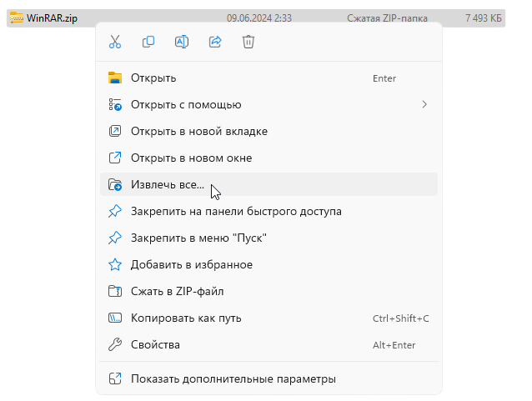Pin via 'Закрепить в меню "Пуск"'
Screen dimensions: 532x401
point(198,238)
